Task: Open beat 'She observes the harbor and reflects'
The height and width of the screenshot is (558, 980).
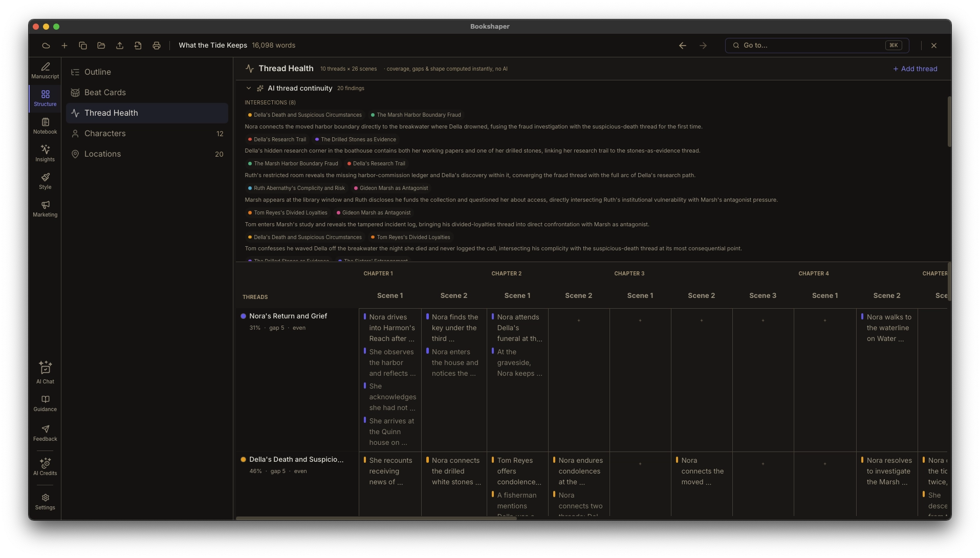Action: point(390,363)
